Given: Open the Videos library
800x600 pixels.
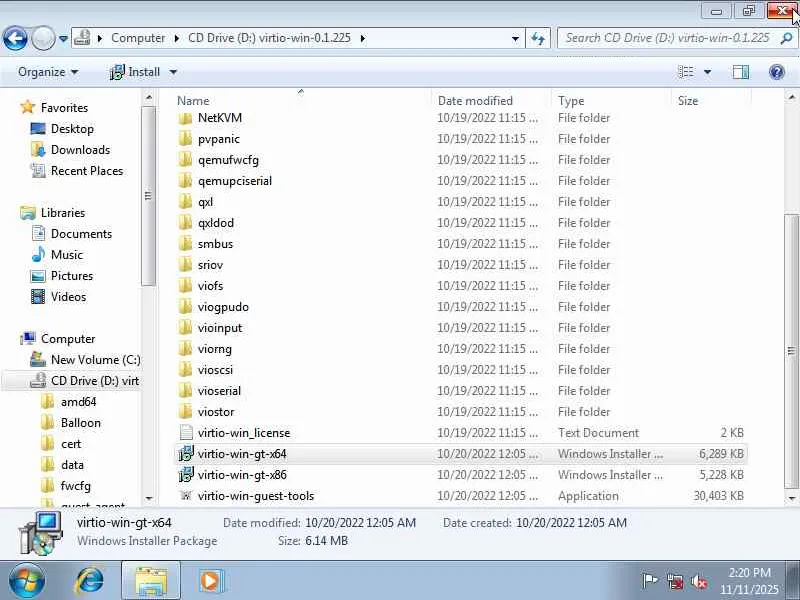Looking at the screenshot, I should click(x=68, y=296).
